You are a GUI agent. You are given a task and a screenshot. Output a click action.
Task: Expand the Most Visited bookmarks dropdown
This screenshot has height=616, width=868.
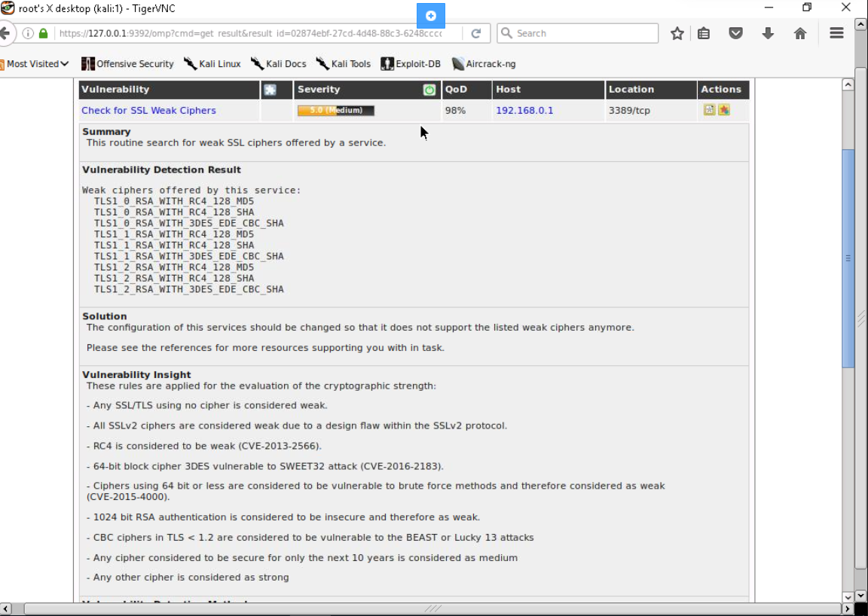point(36,64)
